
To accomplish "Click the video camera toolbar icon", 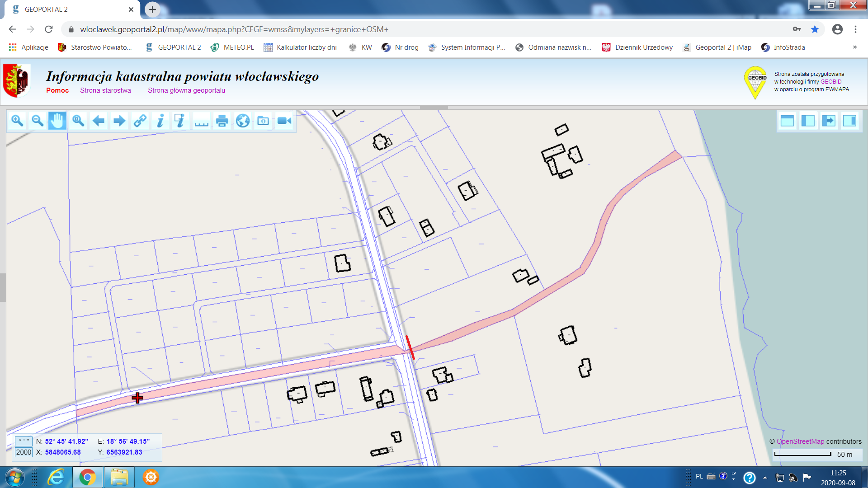I will (284, 121).
